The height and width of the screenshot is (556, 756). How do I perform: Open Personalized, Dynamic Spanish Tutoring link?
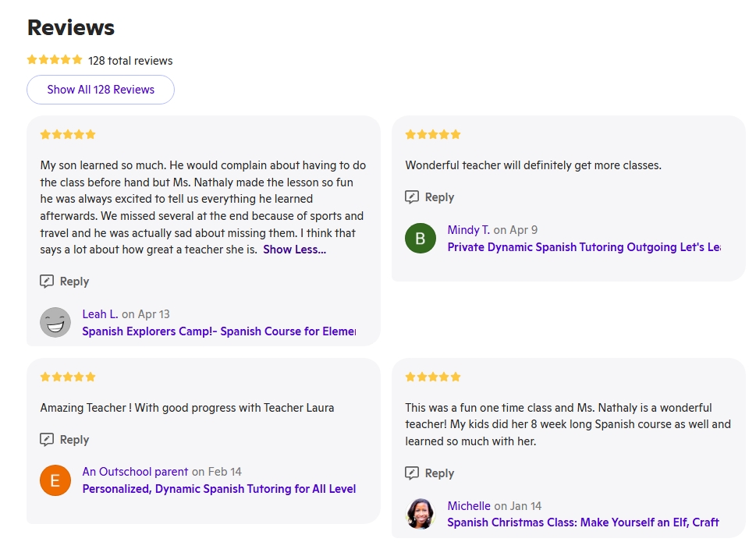(x=218, y=489)
